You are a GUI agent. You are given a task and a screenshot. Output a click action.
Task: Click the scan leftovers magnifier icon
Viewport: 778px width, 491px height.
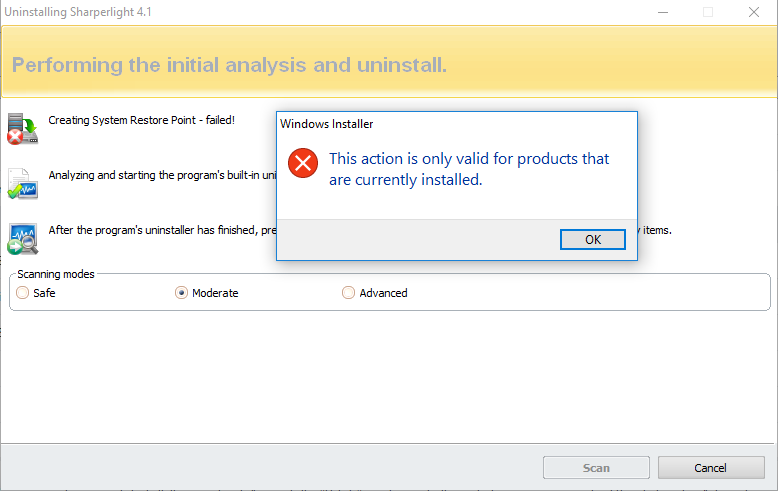point(22,239)
